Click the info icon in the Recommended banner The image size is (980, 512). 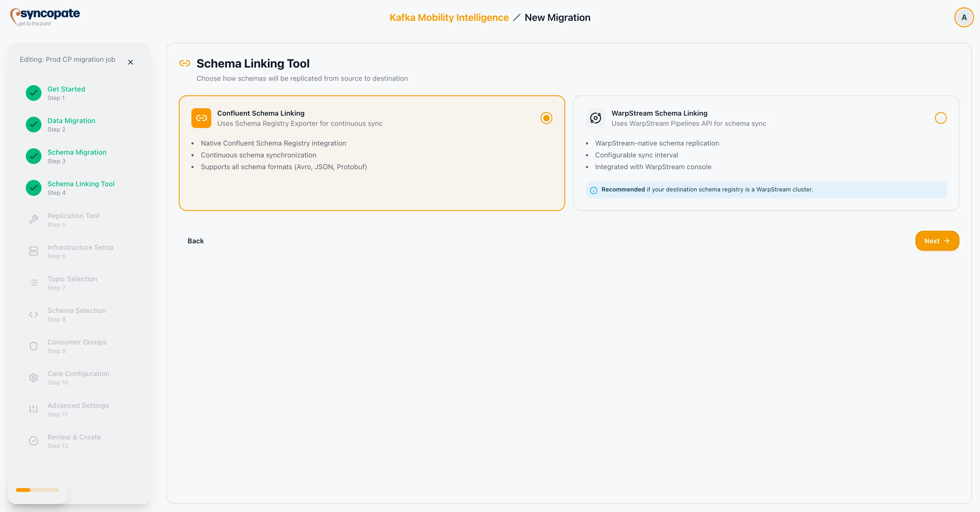coord(594,190)
